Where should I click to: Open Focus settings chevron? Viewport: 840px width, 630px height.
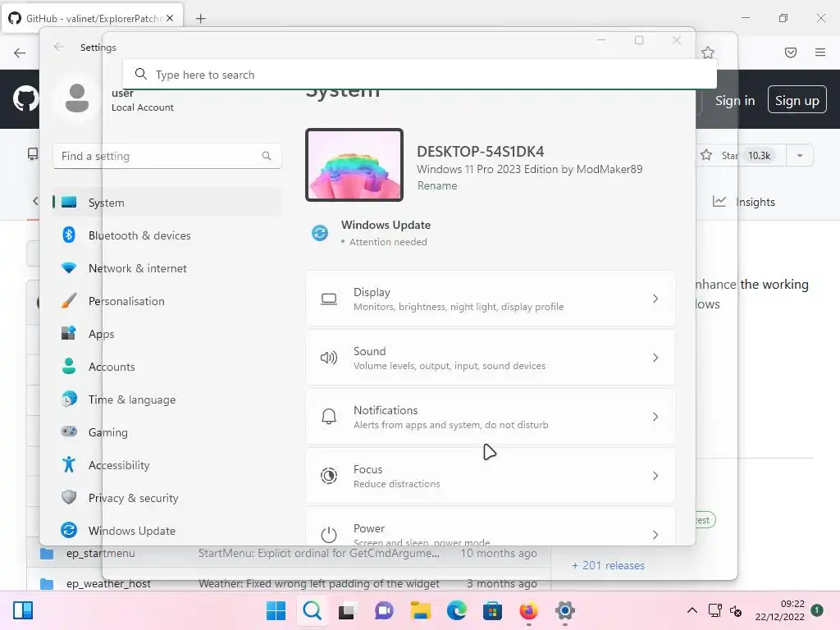click(655, 476)
